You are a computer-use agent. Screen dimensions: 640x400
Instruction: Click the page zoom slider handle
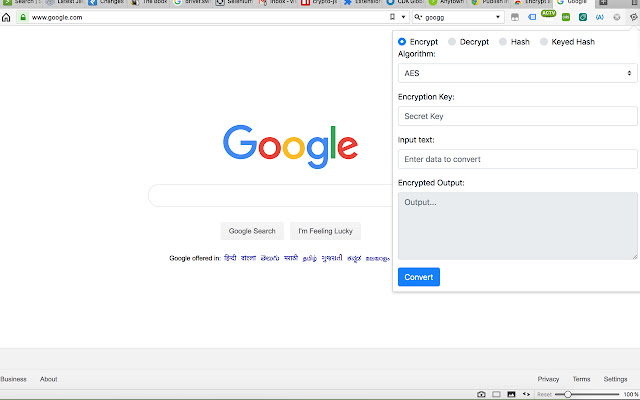568,394
